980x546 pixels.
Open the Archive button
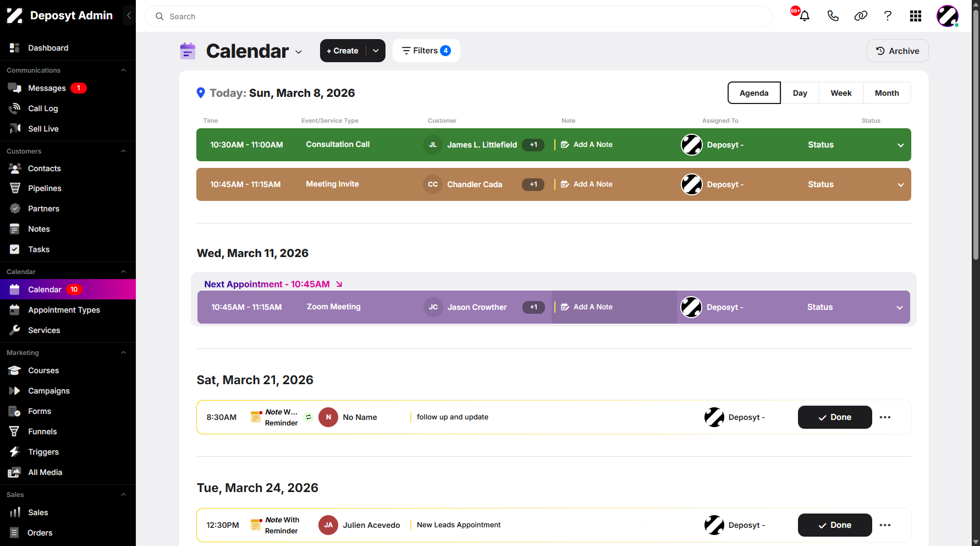[898, 51]
